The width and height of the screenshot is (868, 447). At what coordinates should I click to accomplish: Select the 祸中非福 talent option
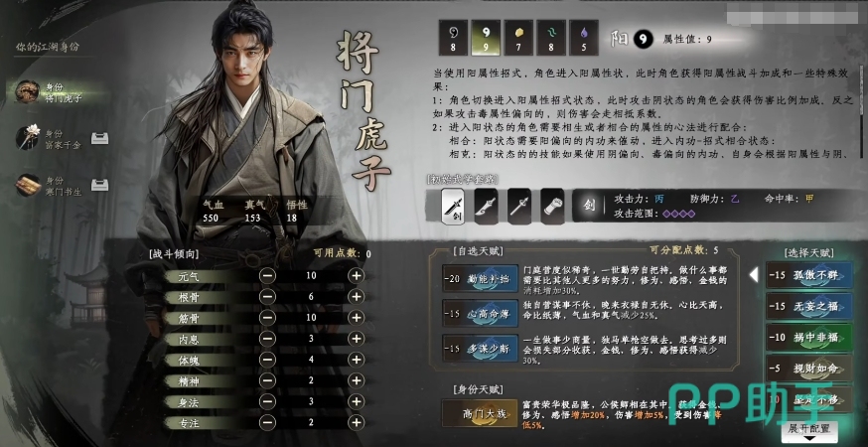[808, 337]
